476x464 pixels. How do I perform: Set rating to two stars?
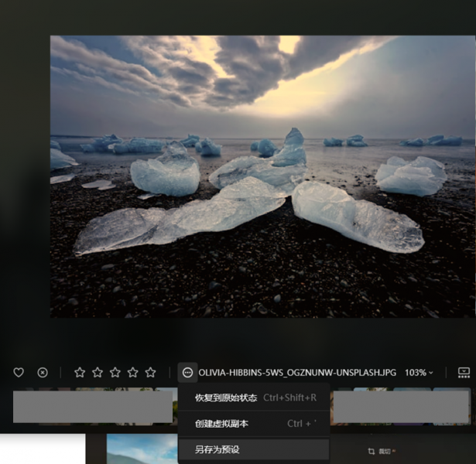(x=98, y=373)
